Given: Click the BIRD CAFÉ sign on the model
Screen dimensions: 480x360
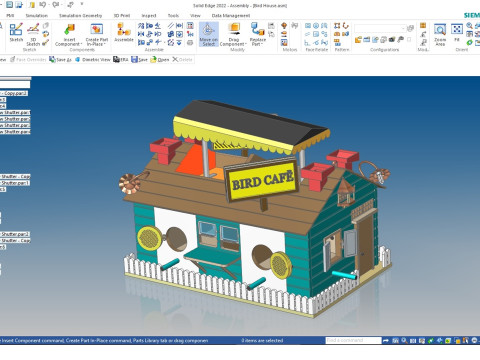Looking at the screenshot, I should 262,180.
